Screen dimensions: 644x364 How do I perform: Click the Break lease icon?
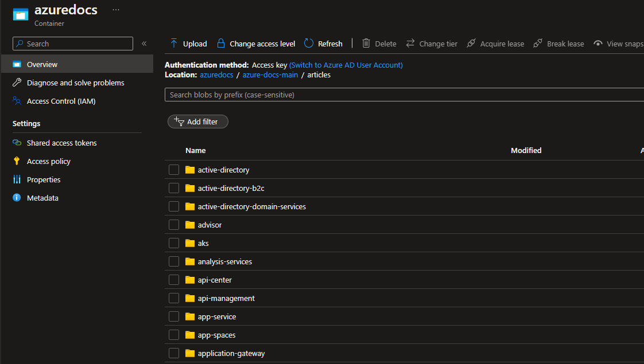click(538, 44)
